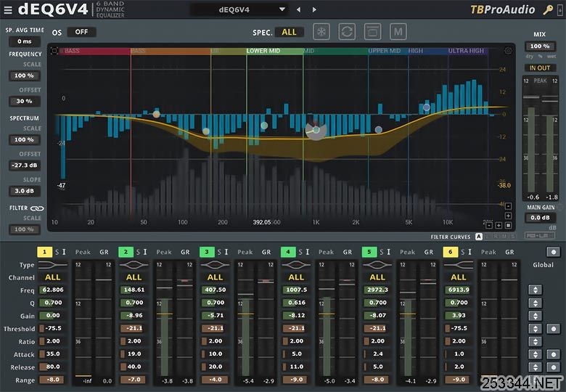This screenshot has width=566, height=392.
Task: Select band 2 bell filter type shape
Action: click(x=134, y=265)
